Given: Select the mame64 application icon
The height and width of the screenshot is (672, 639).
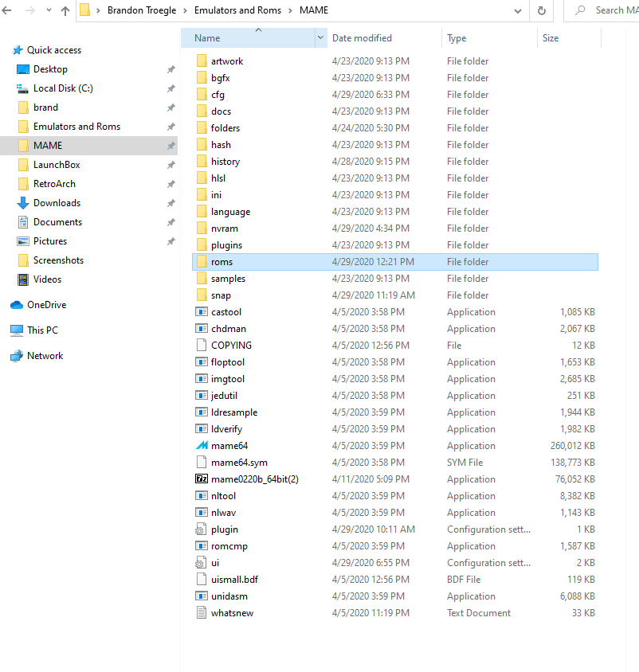Looking at the screenshot, I should click(x=202, y=446).
